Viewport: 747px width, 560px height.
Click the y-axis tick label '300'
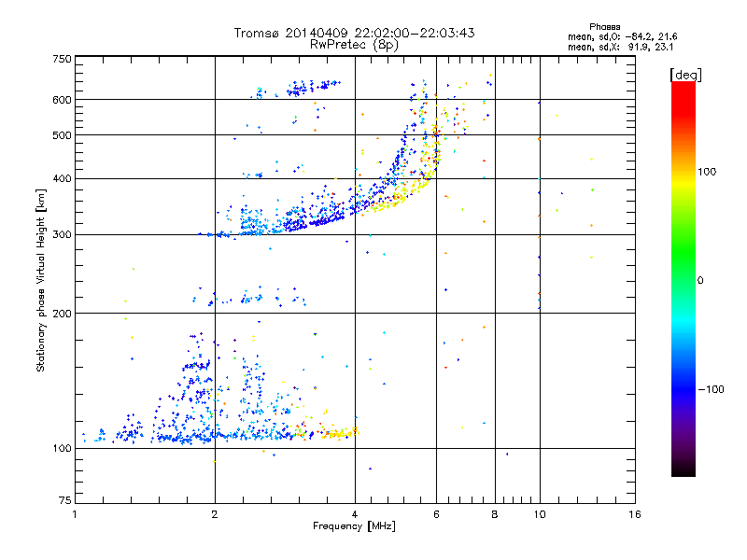[x=62, y=234]
